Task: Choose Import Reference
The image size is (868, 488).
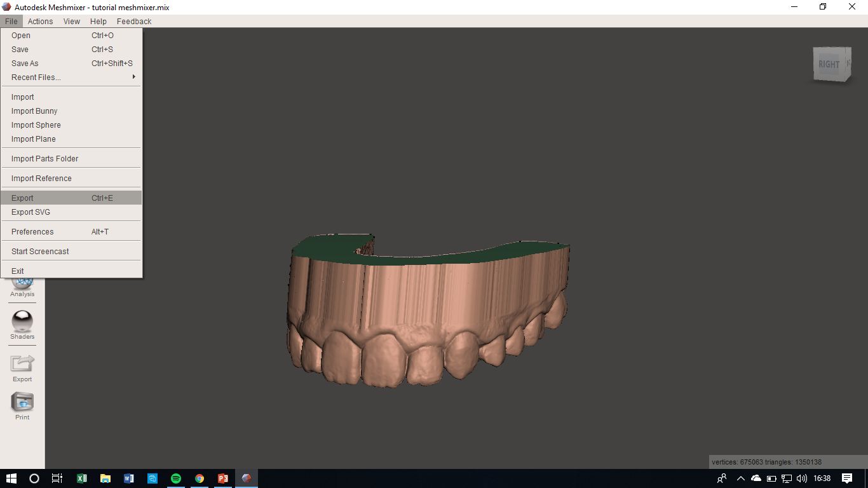Action: [x=71, y=179]
